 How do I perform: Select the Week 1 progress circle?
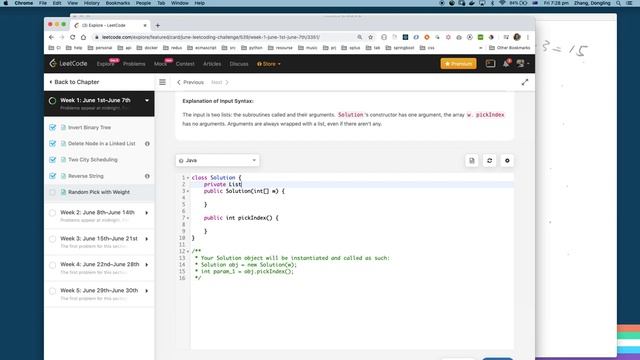click(52, 100)
